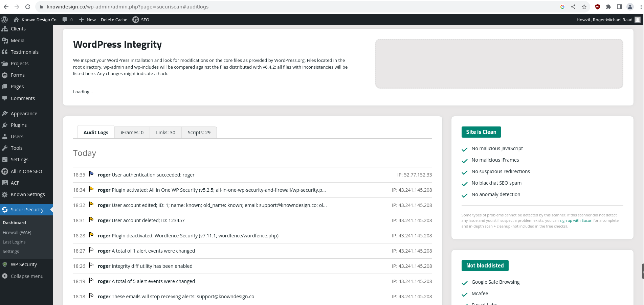Image resolution: width=644 pixels, height=305 pixels.
Task: Click flag icon of 18:35 authentication log
Action: point(91,174)
